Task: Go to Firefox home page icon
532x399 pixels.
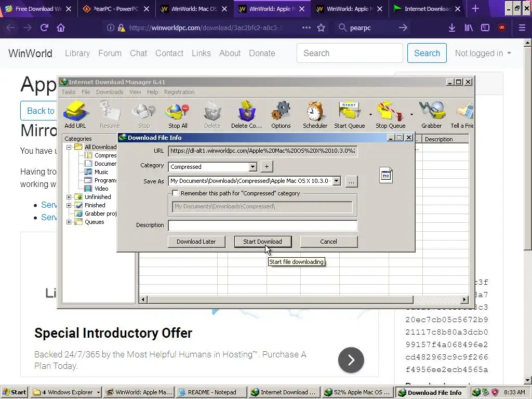Action: tap(61, 28)
